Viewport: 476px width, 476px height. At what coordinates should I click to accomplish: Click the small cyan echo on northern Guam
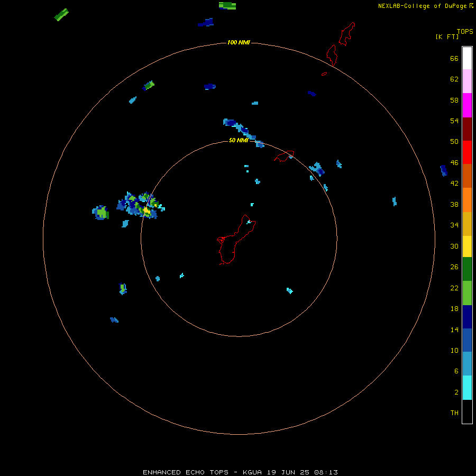[x=249, y=222]
